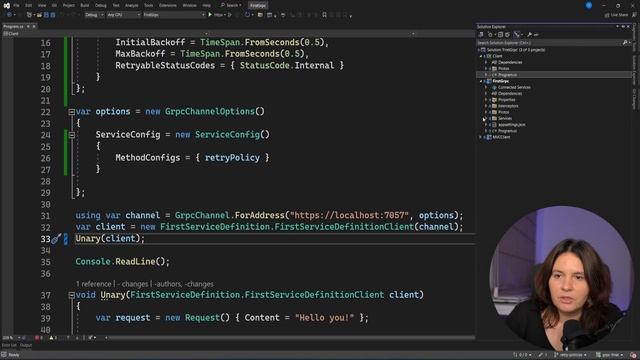Collapse the Client project node
640x360 pixels.
tap(481, 56)
